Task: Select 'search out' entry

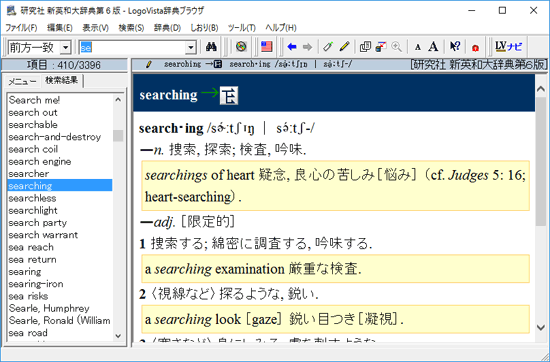Action: 60,113
